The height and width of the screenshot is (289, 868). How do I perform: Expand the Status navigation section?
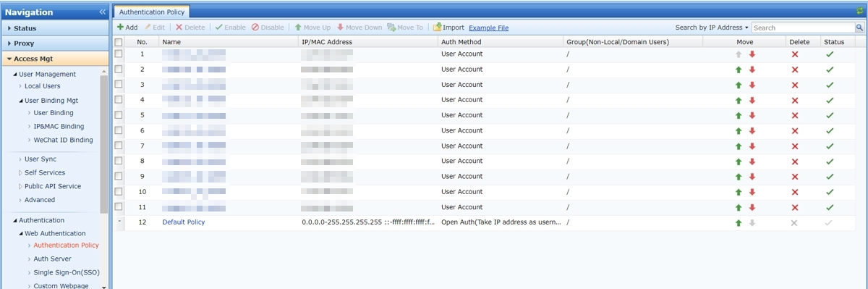(54, 28)
